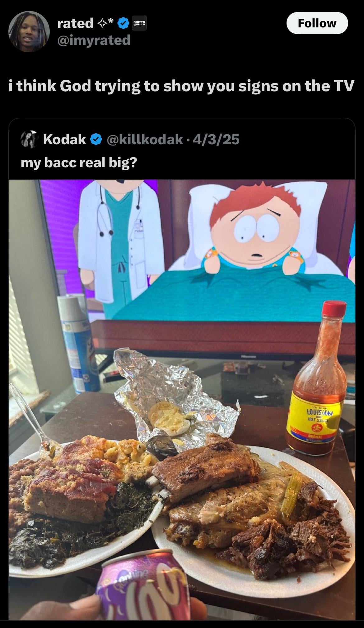Click the Kodak display name
This screenshot has height=628, width=364.
64,139
